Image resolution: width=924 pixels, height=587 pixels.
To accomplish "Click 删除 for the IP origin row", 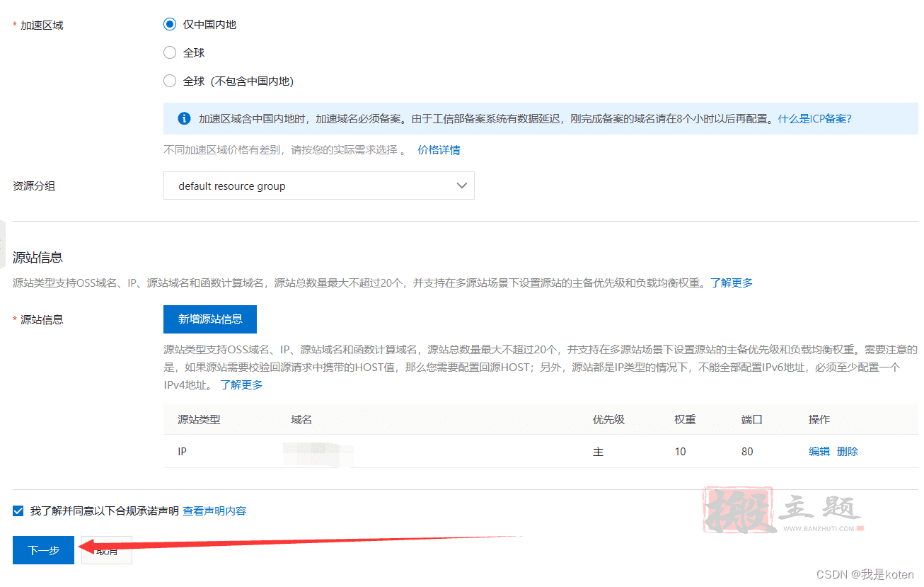I will (848, 451).
